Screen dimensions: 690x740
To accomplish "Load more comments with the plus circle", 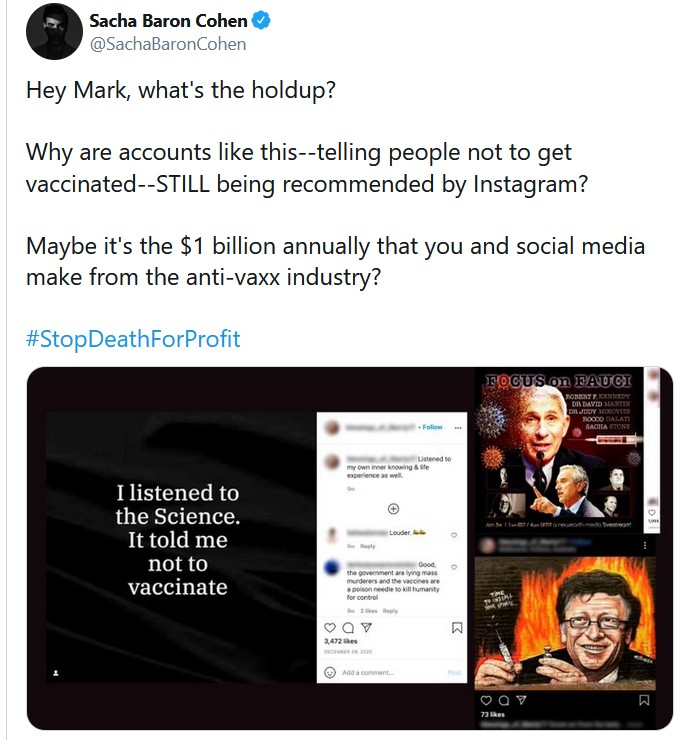I will click(393, 509).
